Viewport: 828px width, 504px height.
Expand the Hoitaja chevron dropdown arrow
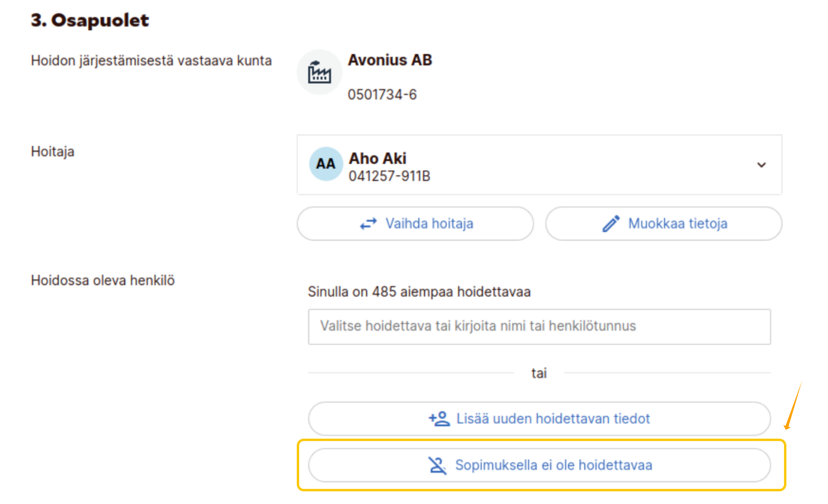pos(761,165)
